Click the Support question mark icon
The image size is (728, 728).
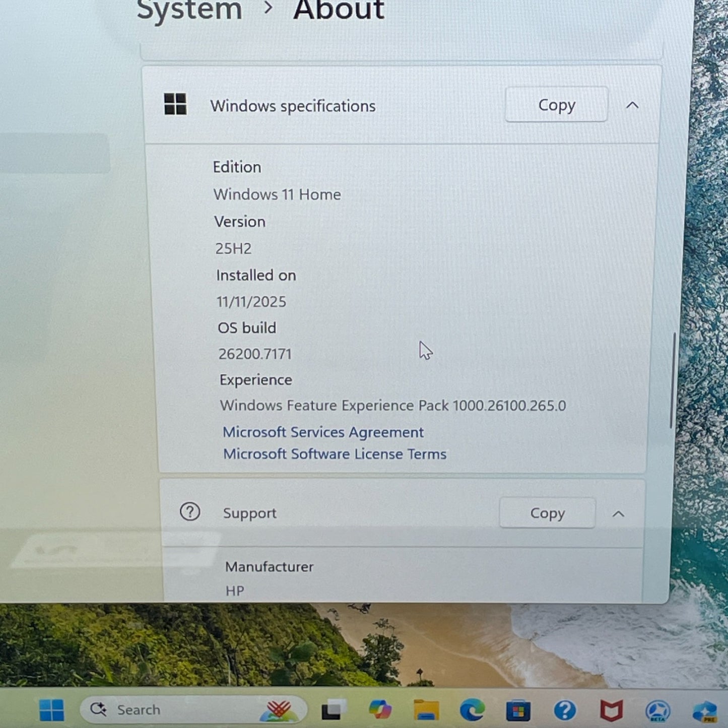point(190,512)
